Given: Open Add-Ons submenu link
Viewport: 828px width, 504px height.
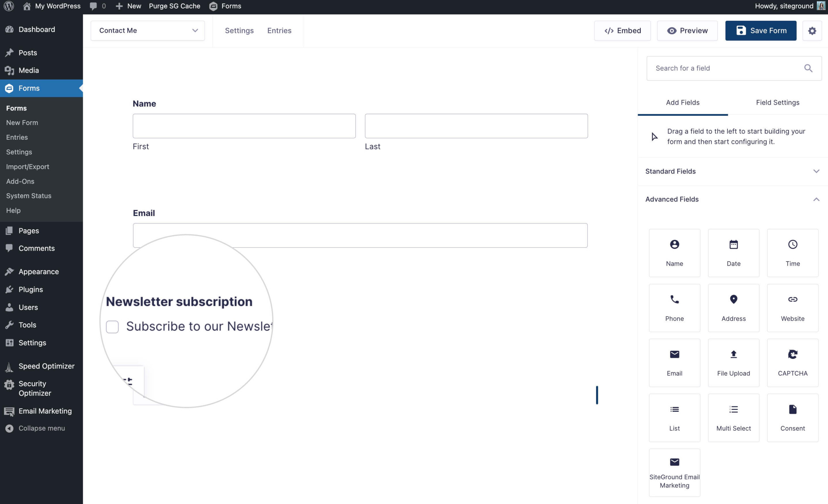Looking at the screenshot, I should (20, 181).
